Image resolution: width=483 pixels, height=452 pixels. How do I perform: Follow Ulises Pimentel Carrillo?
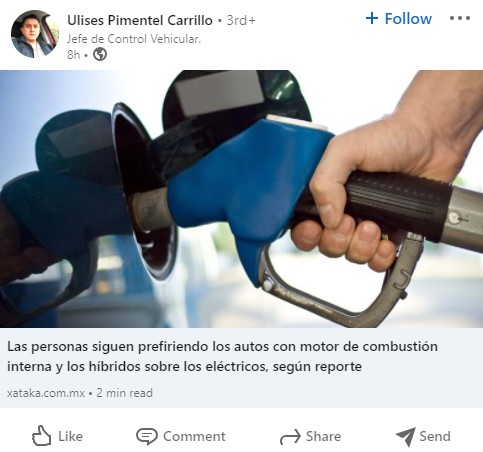click(399, 18)
